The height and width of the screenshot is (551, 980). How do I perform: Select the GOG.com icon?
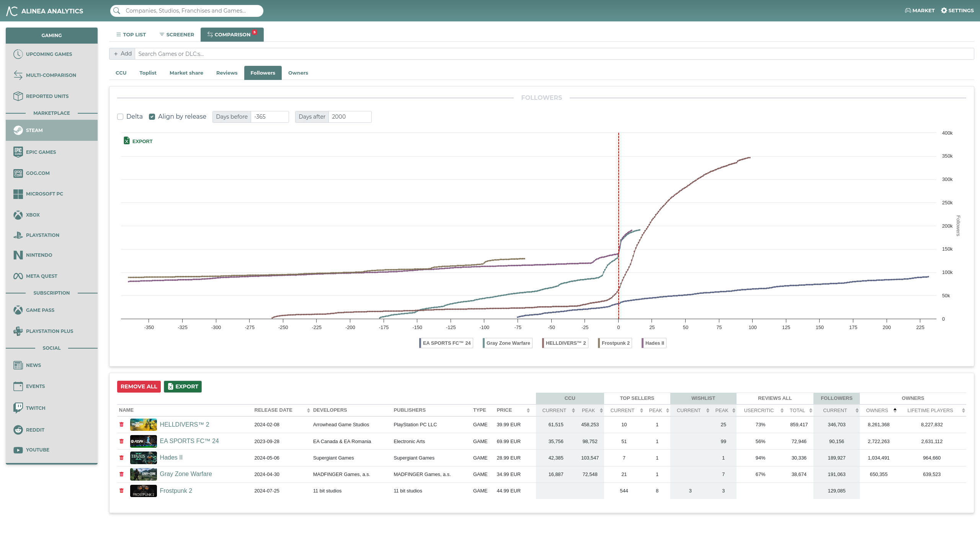coord(18,173)
